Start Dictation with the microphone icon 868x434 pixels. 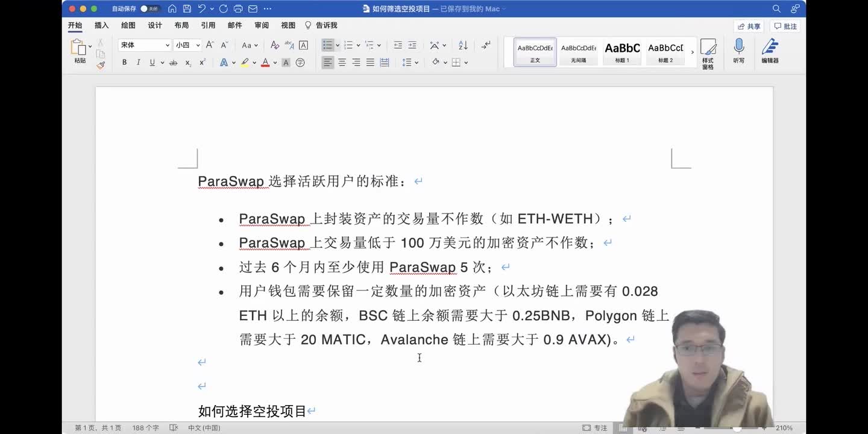click(x=739, y=51)
